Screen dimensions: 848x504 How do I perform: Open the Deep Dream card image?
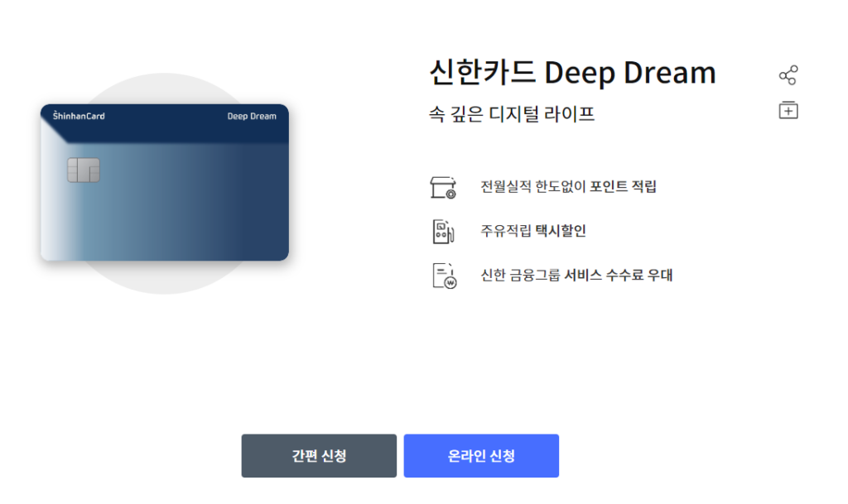coord(165,183)
